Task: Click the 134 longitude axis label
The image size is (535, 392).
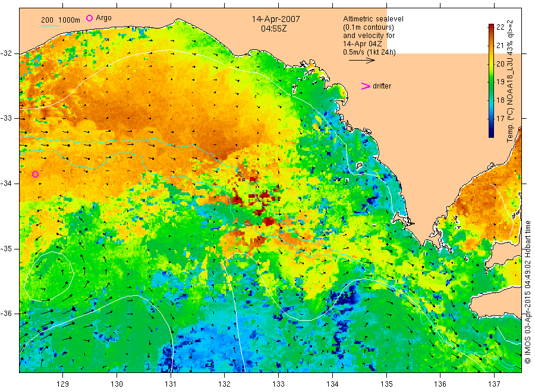Action: (x=332, y=384)
